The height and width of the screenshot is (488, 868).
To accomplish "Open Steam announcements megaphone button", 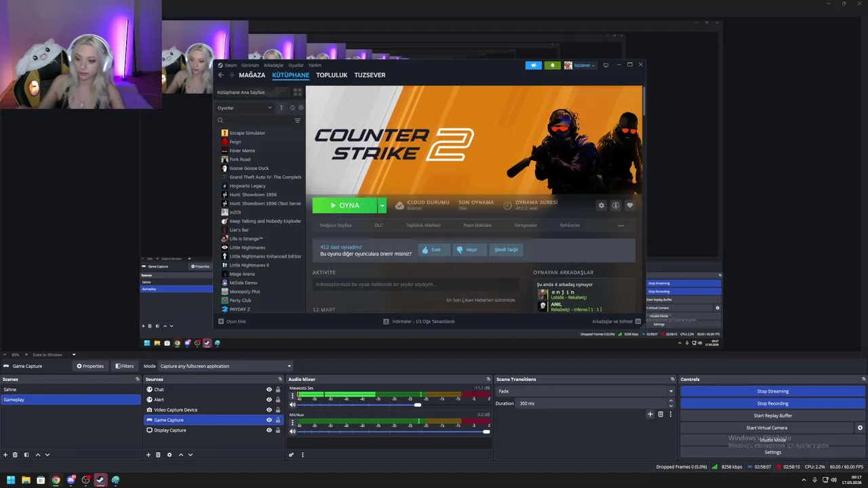I will tap(534, 65).
